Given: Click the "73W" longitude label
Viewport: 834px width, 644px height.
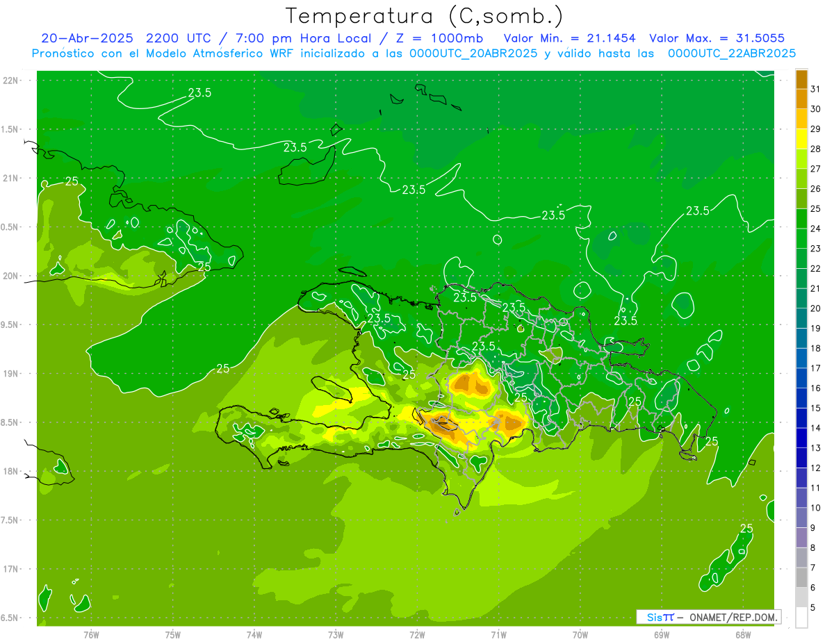Looking at the screenshot, I should point(336,635).
